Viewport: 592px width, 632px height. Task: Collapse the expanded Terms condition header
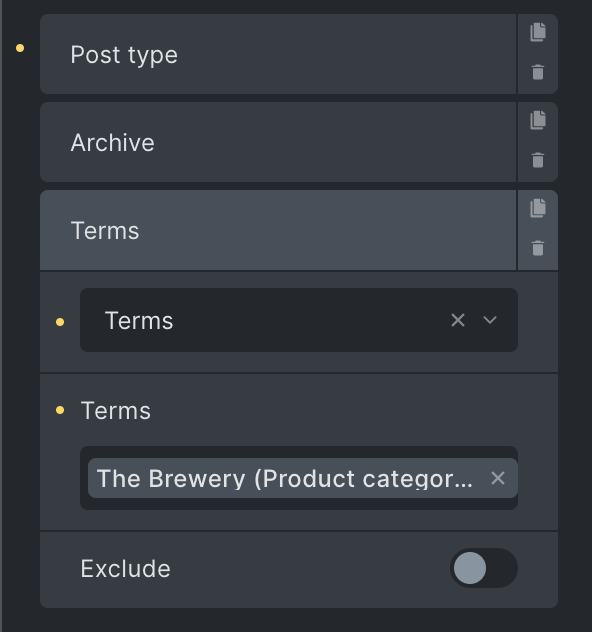coord(278,230)
